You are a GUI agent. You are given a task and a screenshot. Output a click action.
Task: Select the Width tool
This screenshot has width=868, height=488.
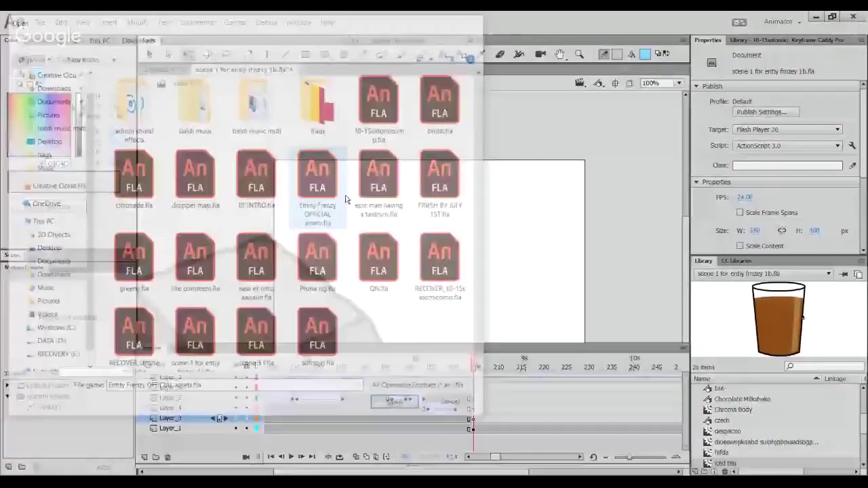click(x=519, y=54)
